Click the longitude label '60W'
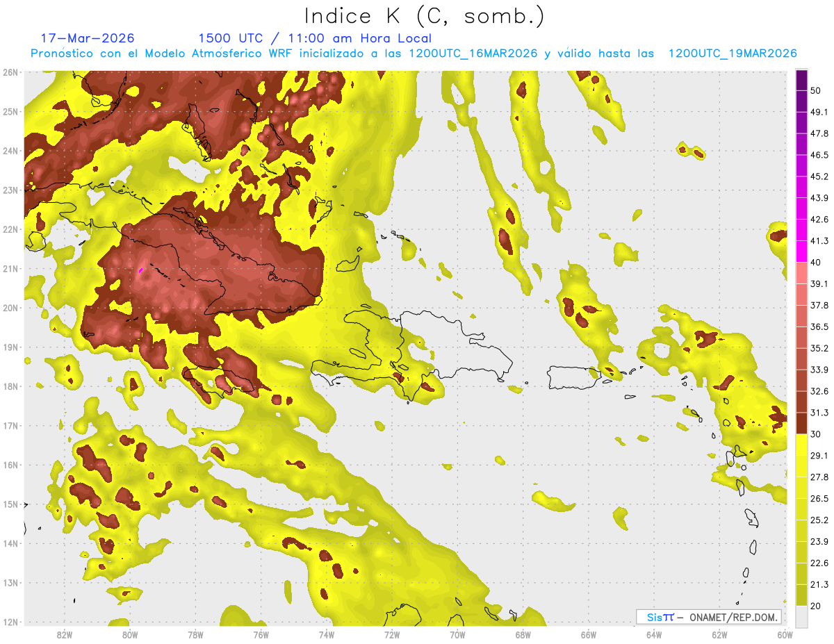Viewport: 834px width, 644px height. pyautogui.click(x=785, y=635)
